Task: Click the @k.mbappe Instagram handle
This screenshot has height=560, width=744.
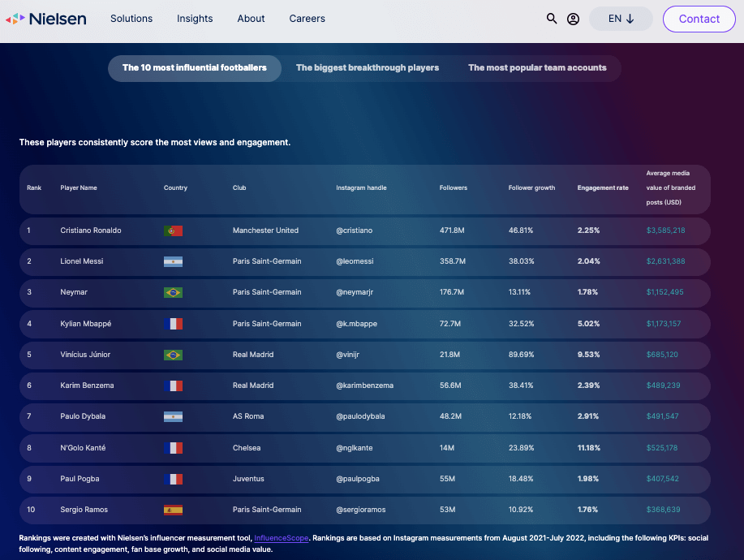Action: (x=356, y=324)
